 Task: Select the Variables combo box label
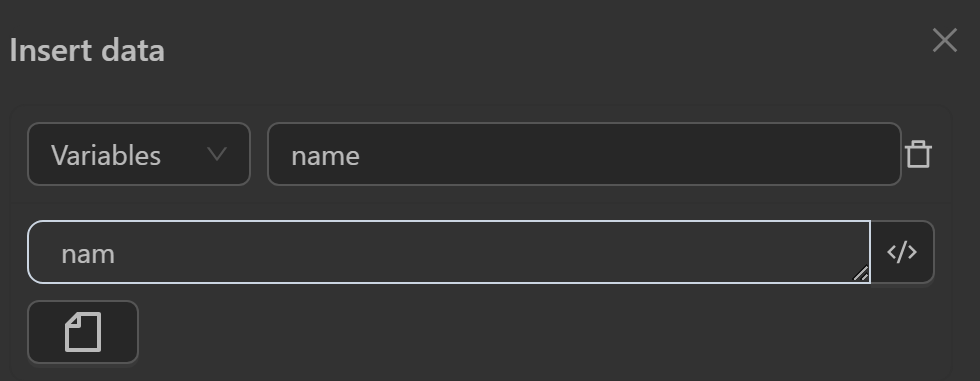(x=106, y=156)
